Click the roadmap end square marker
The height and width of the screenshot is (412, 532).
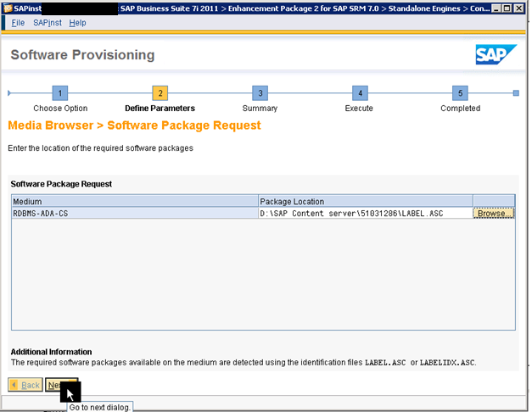pos(516,93)
